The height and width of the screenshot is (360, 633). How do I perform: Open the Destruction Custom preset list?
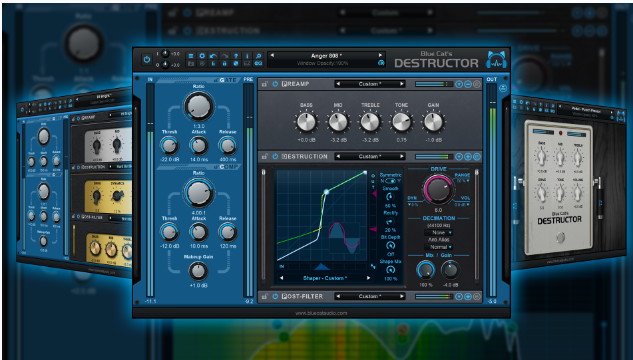point(370,156)
